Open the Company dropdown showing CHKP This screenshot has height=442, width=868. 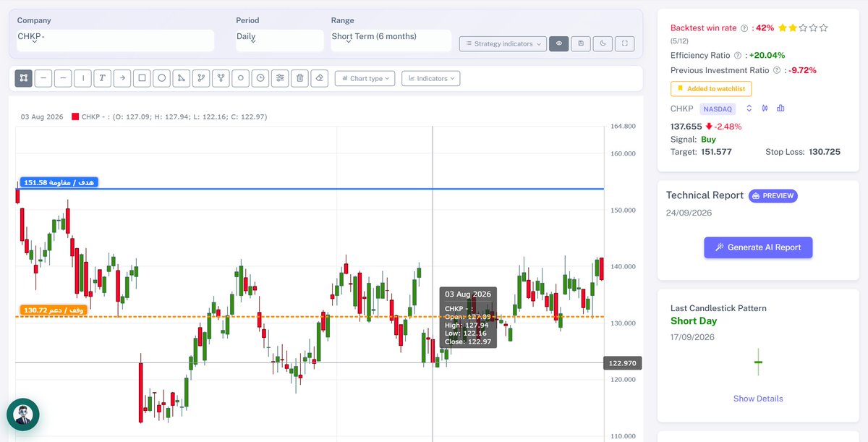click(x=116, y=41)
